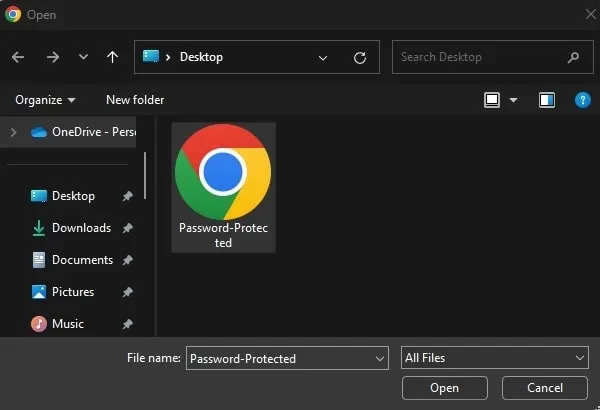Screen dimensions: 600x410
Task: Expand the File name dropdown arrow
Action: tap(380, 359)
